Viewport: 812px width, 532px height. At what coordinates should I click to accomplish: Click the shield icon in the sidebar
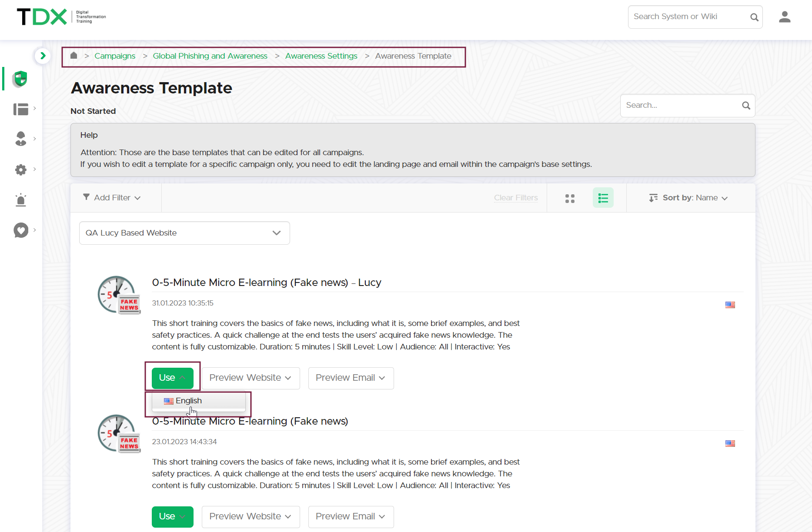20,79
